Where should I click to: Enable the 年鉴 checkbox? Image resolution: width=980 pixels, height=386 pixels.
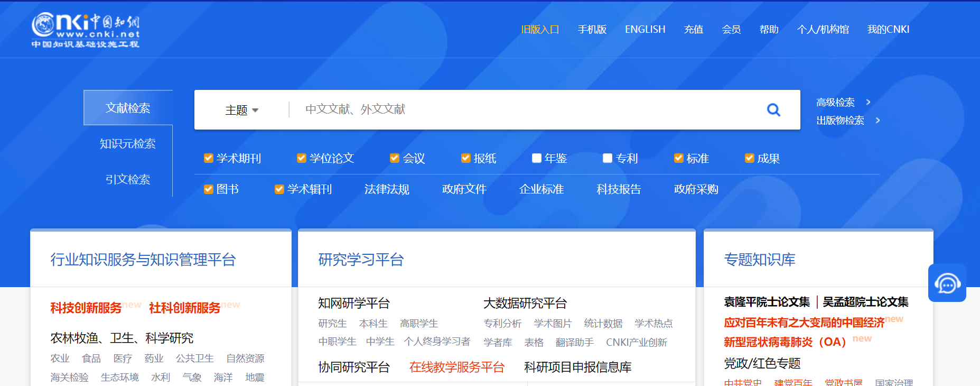(537, 158)
